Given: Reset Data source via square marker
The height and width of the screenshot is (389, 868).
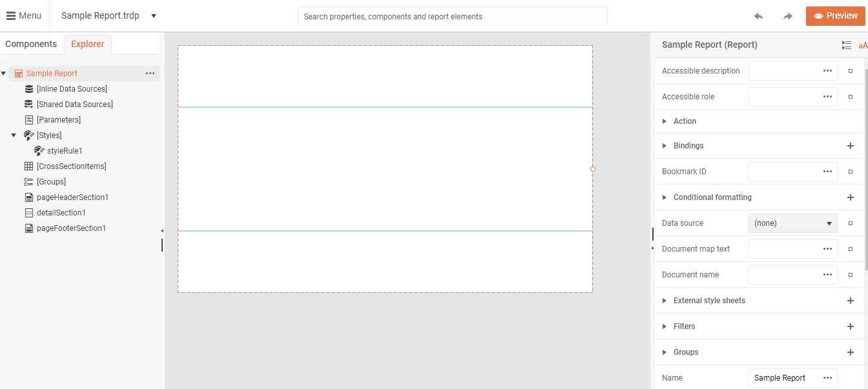Looking at the screenshot, I should [851, 223].
